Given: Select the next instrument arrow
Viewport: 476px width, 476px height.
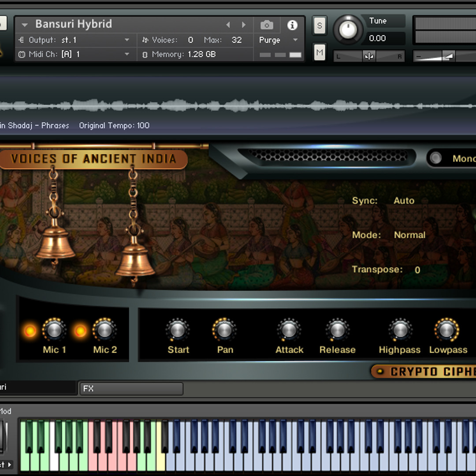Looking at the screenshot, I should click(244, 25).
